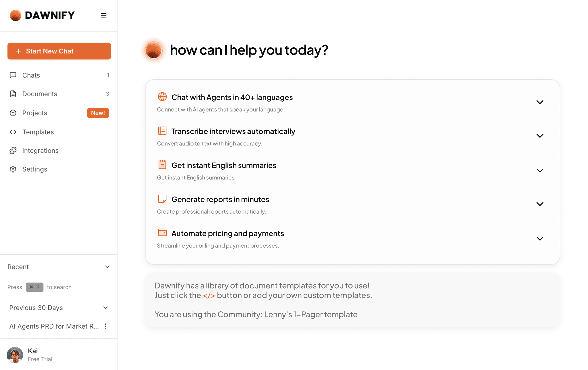Expand the Chat with Agents card
The width and height of the screenshot is (588, 370).
pyautogui.click(x=540, y=102)
